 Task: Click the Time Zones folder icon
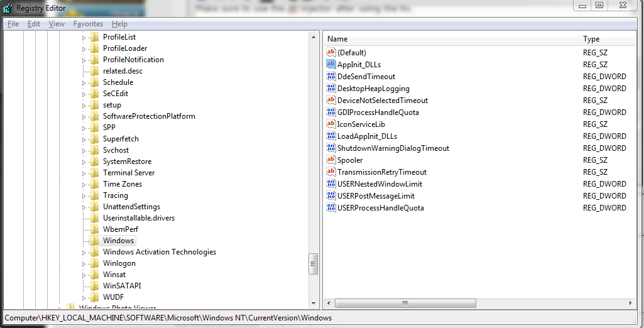click(x=94, y=184)
